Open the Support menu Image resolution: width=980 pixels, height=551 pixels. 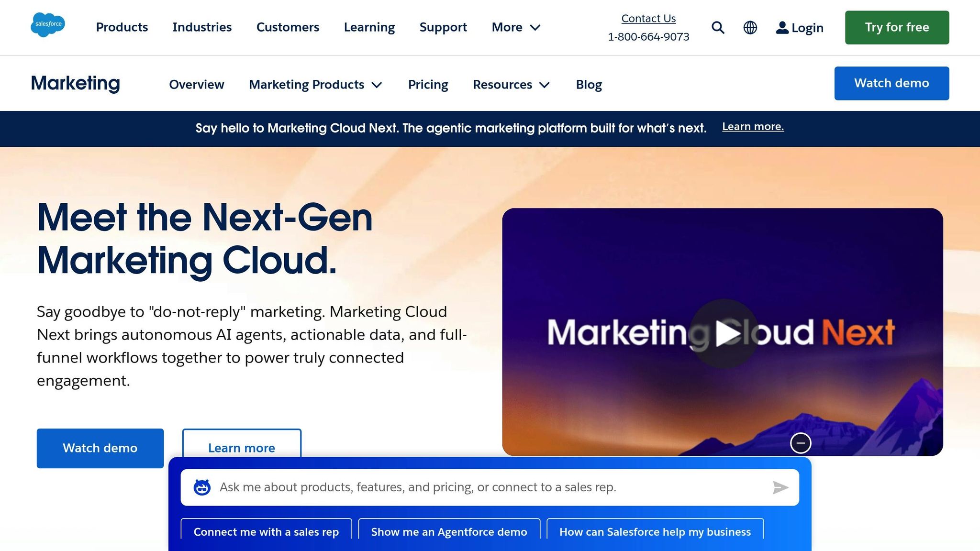tap(443, 27)
